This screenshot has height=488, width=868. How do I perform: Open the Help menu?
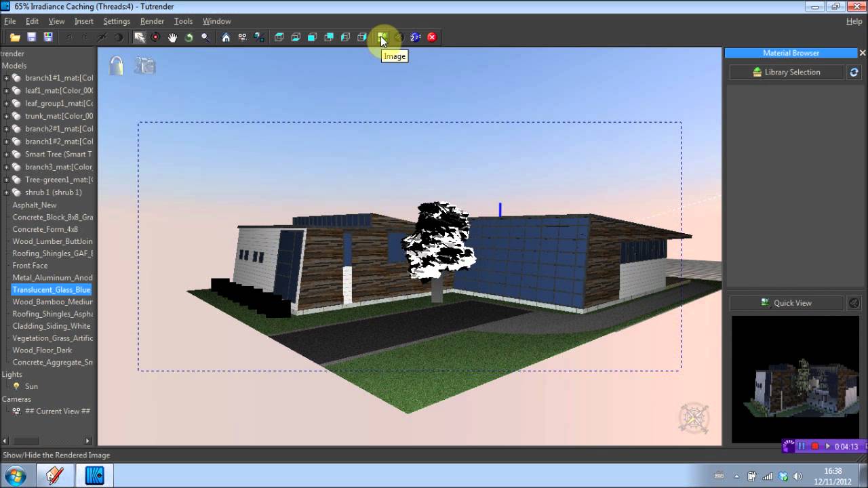854,21
